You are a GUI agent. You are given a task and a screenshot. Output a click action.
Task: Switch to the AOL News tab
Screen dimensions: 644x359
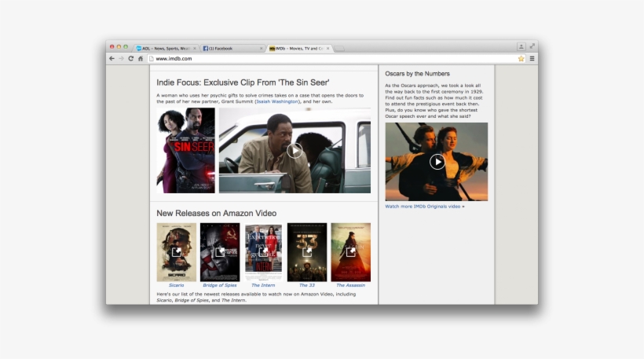click(165, 49)
